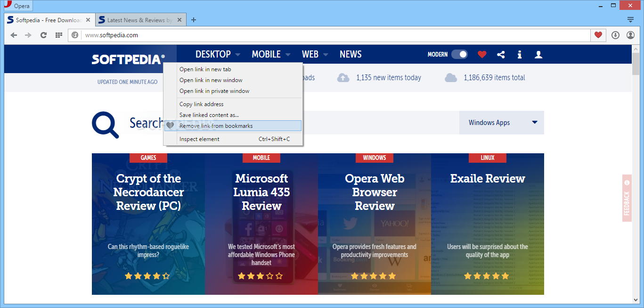Click the star rating under Exaile Review
Viewport: 644px width, 308px height.
[x=487, y=276]
